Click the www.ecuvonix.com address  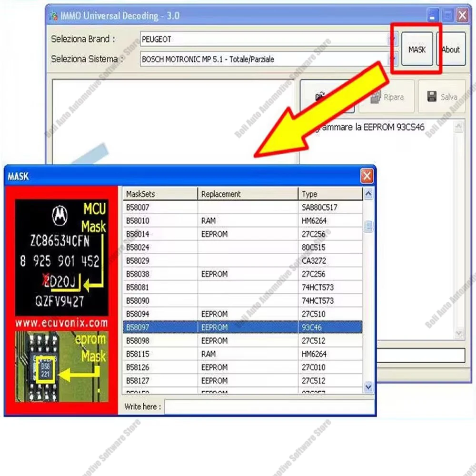[x=61, y=323]
